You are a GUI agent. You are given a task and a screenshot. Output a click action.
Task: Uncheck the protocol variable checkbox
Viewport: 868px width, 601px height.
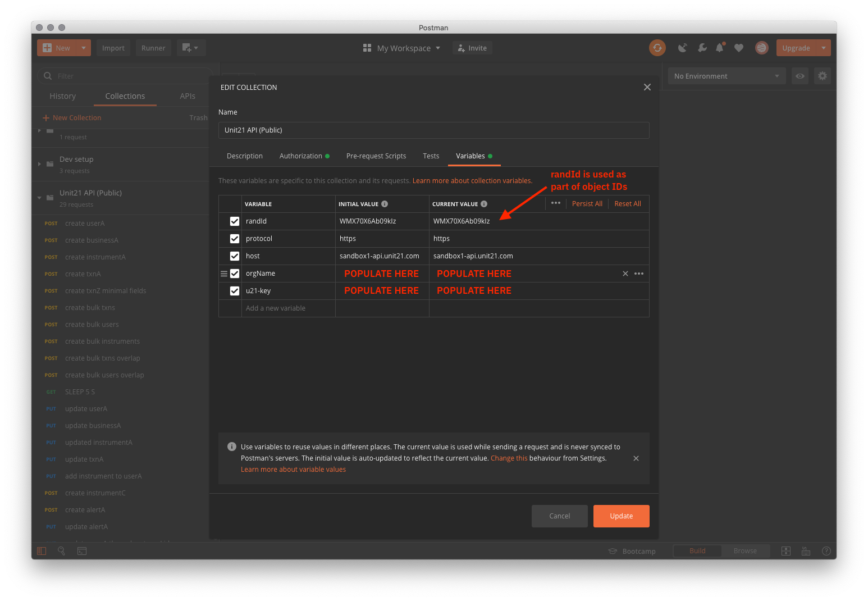[235, 239]
